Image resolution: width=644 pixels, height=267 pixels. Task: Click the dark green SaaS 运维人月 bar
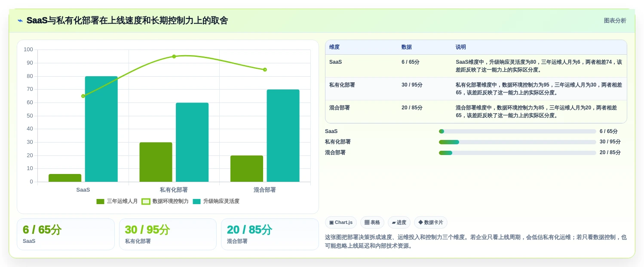[65, 178]
